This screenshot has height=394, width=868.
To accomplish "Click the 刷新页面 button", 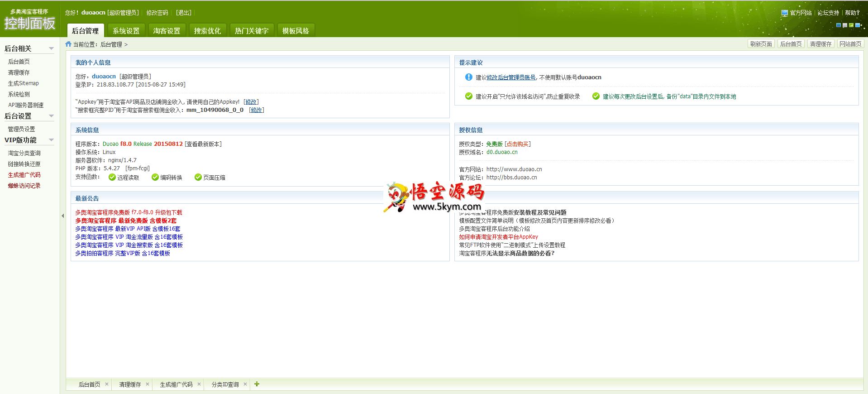I will tap(761, 44).
